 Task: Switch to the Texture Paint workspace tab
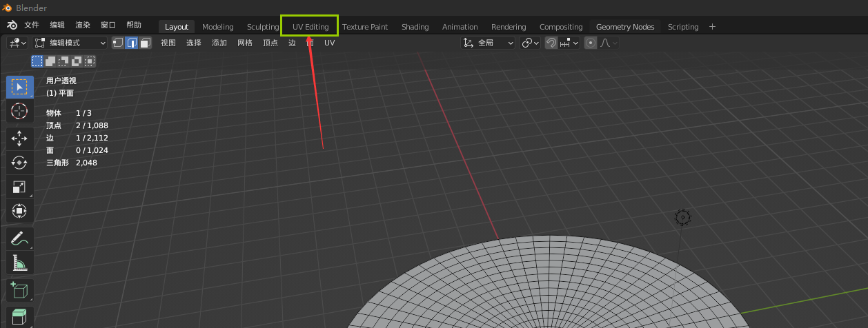tap(365, 27)
